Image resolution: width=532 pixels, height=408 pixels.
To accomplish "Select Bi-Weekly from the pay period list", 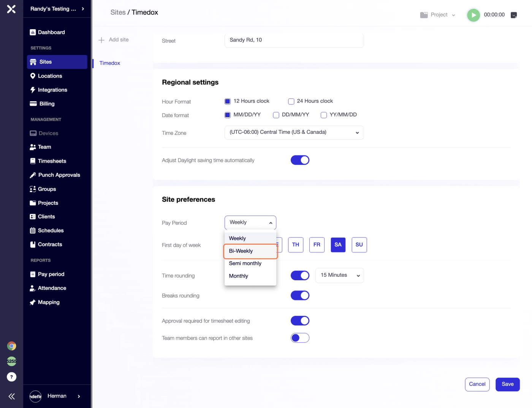I will [250, 251].
